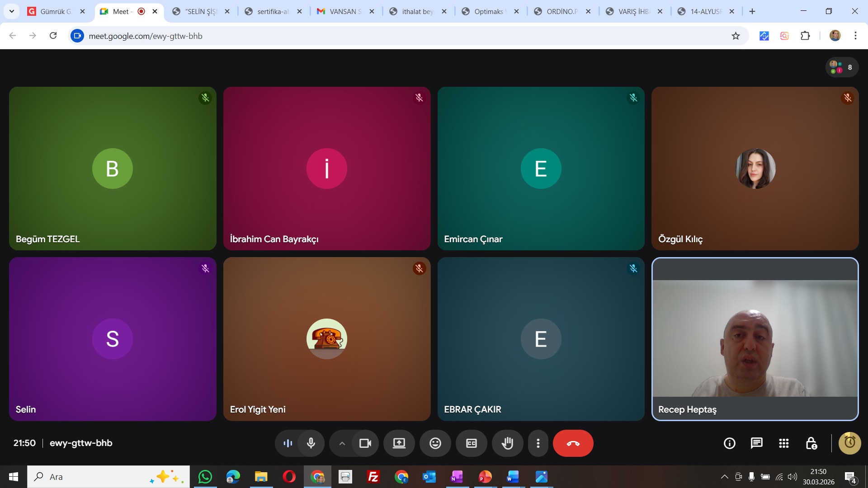Toggle closed captions
Image resolution: width=868 pixels, height=488 pixels.
[471, 443]
